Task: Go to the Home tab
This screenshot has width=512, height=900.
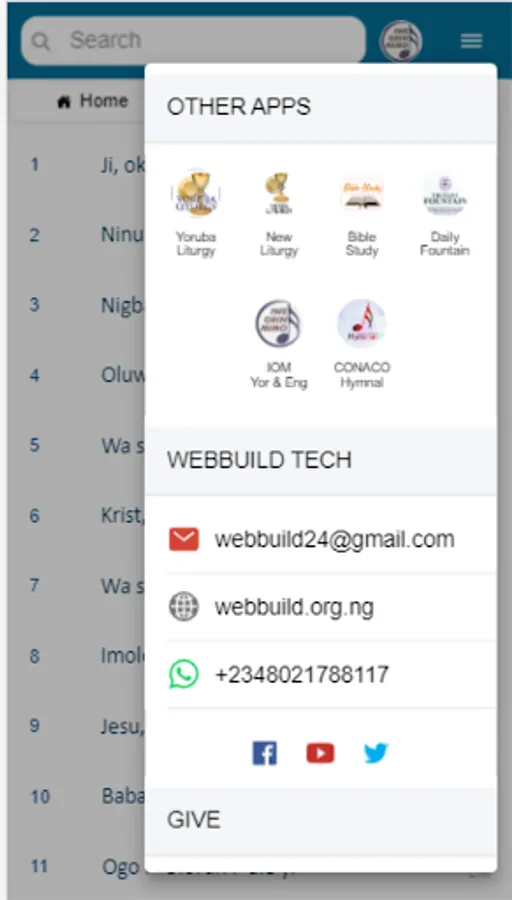Action: (x=92, y=101)
